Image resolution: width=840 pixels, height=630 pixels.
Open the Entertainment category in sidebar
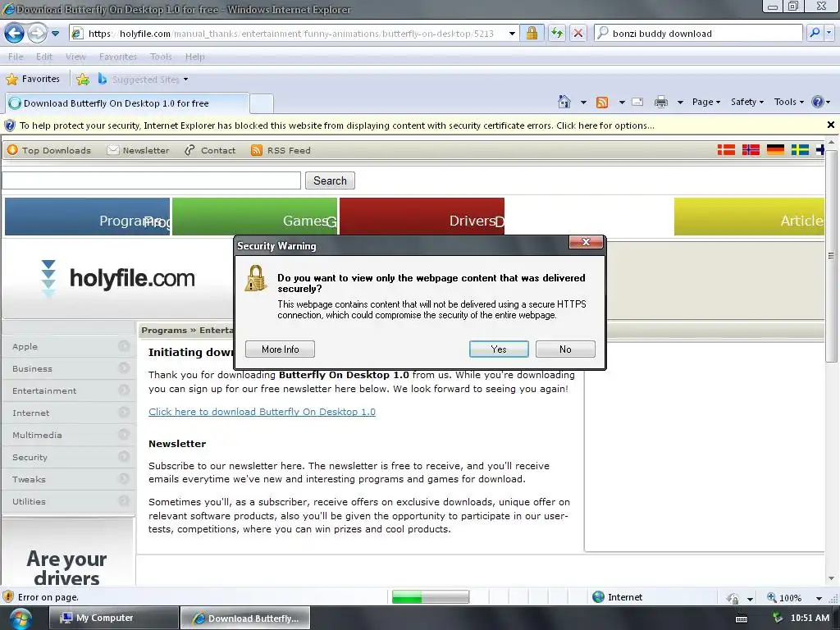point(69,390)
